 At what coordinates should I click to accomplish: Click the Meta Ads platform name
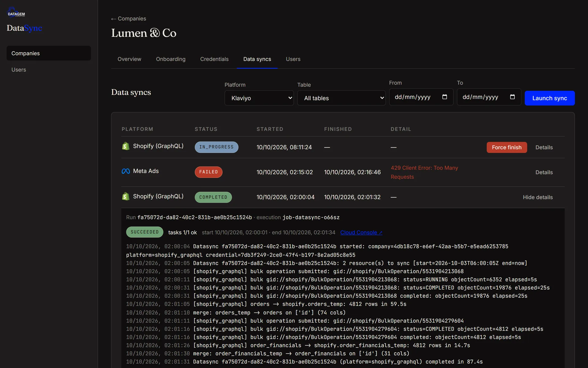[x=146, y=171]
